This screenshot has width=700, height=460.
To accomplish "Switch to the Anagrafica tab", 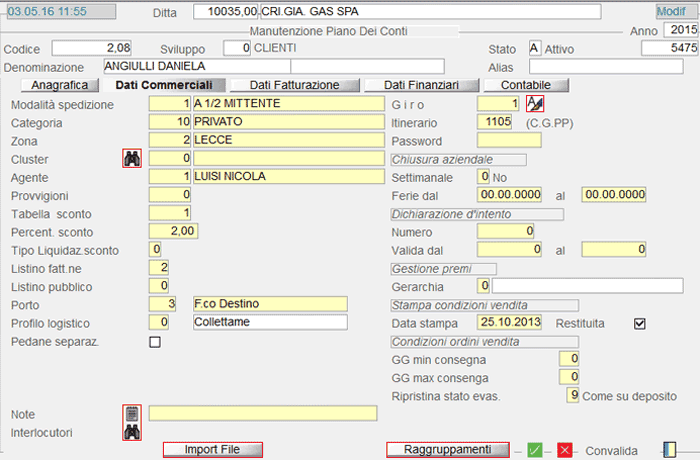I will coord(59,85).
